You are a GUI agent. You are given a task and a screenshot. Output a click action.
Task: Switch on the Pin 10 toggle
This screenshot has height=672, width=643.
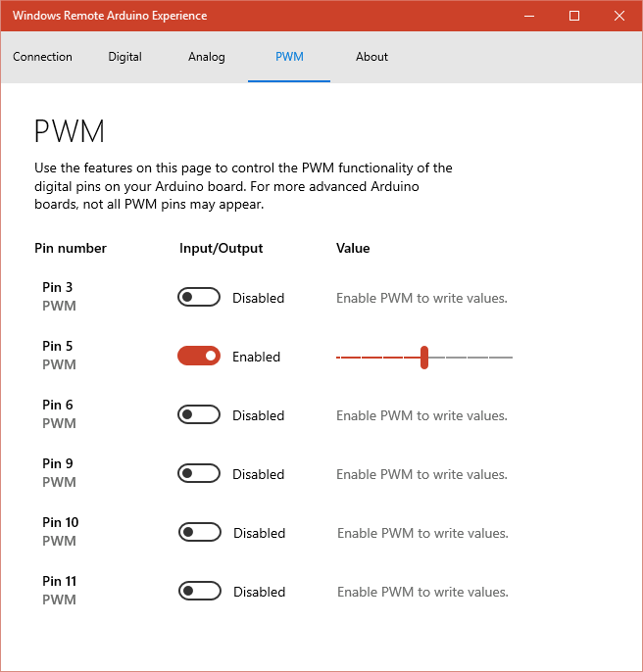pos(200,533)
